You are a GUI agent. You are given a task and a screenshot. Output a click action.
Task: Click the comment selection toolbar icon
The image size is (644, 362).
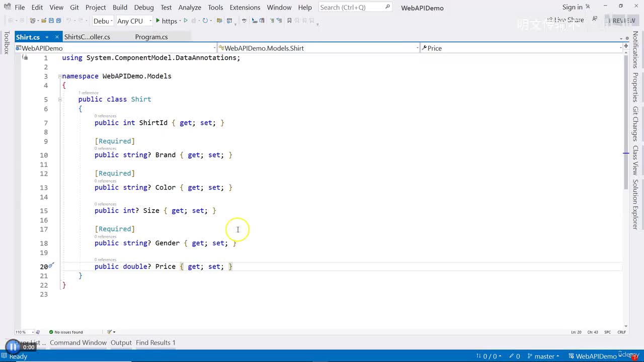272,21
